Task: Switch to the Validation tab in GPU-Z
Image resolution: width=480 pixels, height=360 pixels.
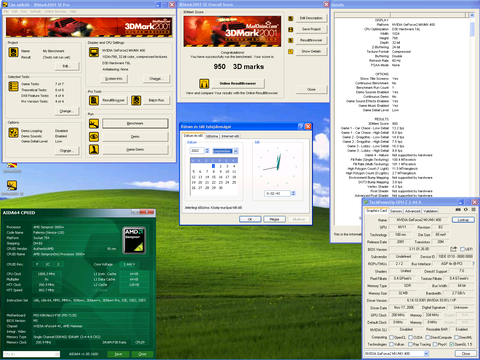Action: click(x=430, y=211)
